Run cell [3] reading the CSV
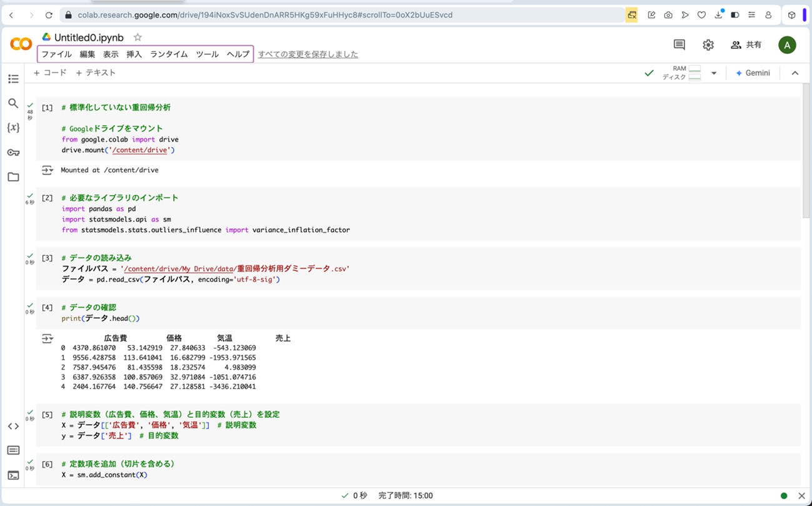Screen dimensions: 812x506 47,258
